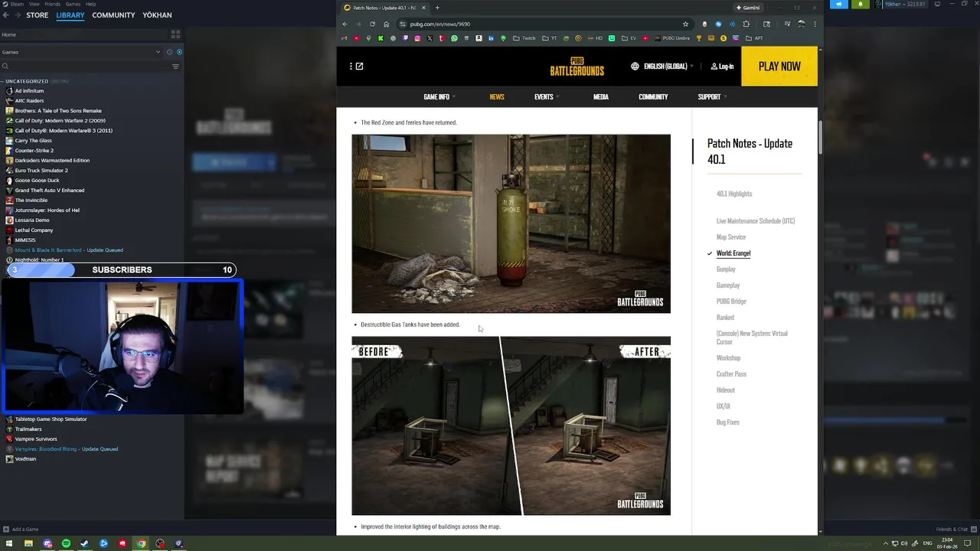Go back in Steam navigation
Viewport: 980px width, 551px height.
tap(5, 15)
